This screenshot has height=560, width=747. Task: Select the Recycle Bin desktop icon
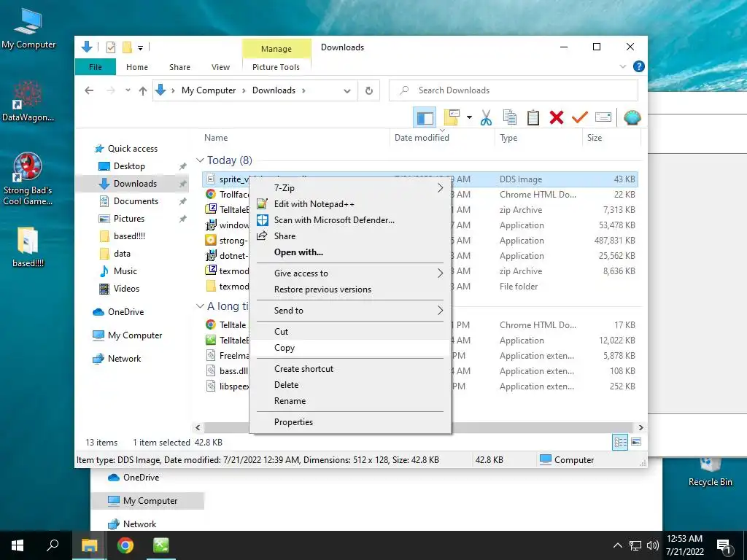[x=710, y=472]
